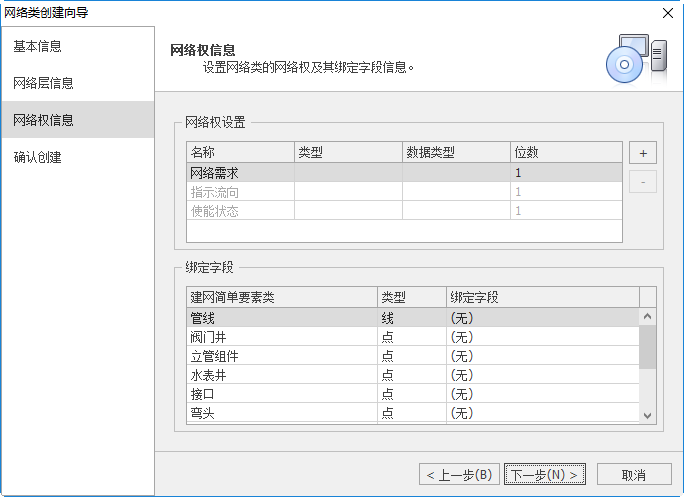684x497 pixels.
Task: Click the 取消 button
Action: (633, 474)
